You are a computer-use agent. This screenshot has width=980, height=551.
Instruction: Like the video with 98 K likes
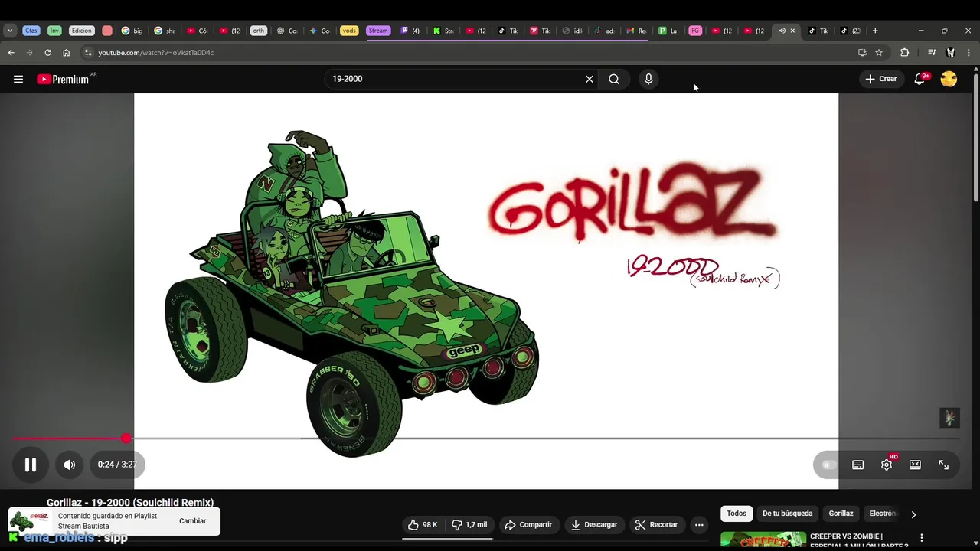423,524
